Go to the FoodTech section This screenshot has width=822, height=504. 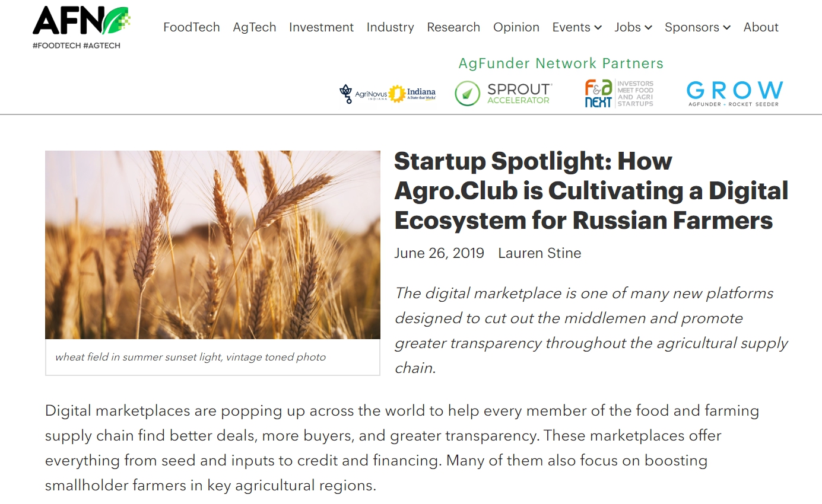[192, 27]
